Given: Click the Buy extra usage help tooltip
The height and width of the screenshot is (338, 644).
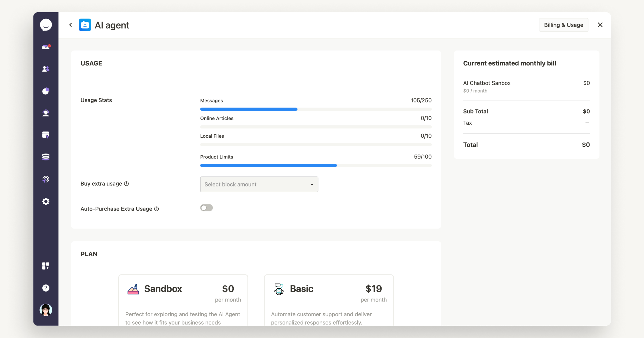Looking at the screenshot, I should tap(126, 183).
